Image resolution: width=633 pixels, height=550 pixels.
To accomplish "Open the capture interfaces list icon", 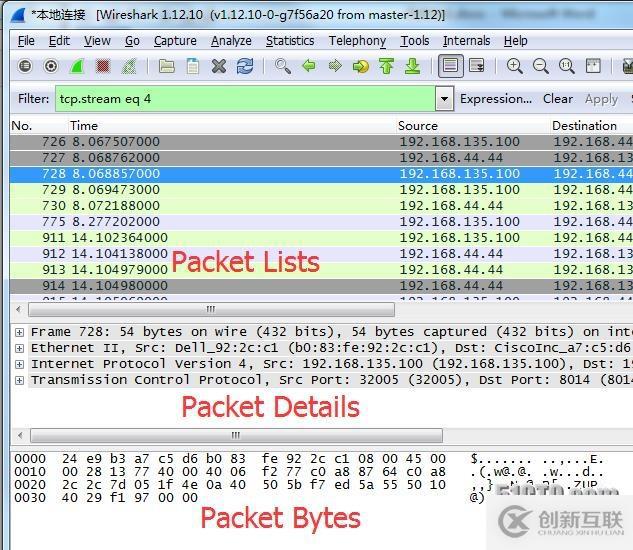I will coord(25,66).
